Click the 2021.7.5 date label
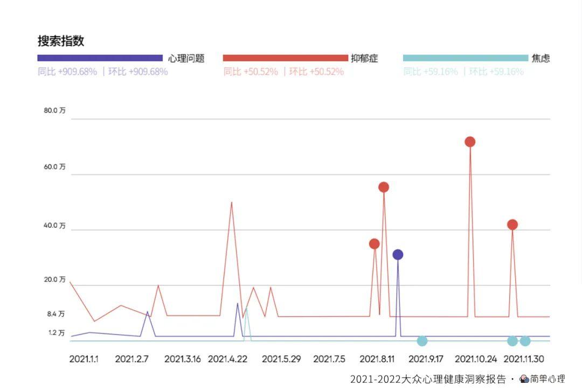Image resolution: width=582 pixels, height=392 pixels. [329, 359]
